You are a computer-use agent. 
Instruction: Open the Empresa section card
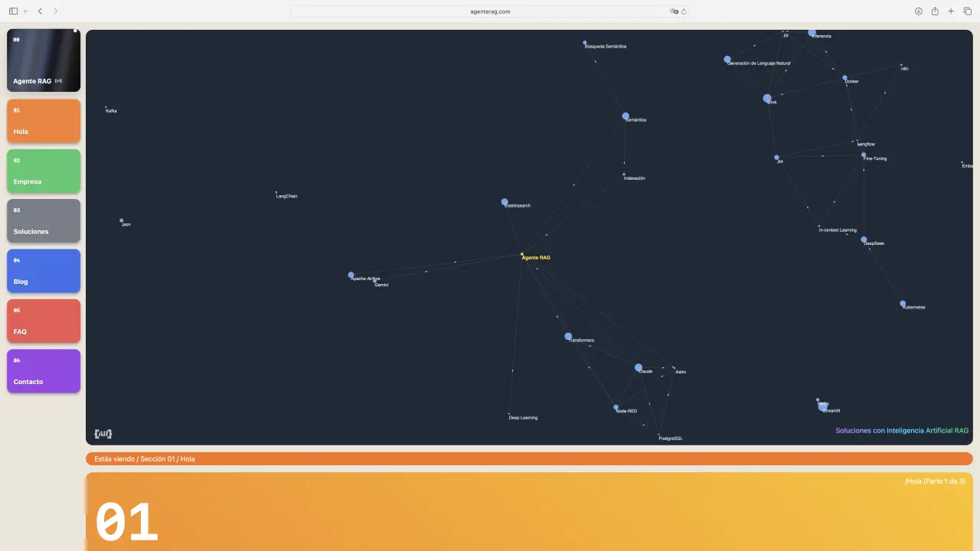pos(44,171)
